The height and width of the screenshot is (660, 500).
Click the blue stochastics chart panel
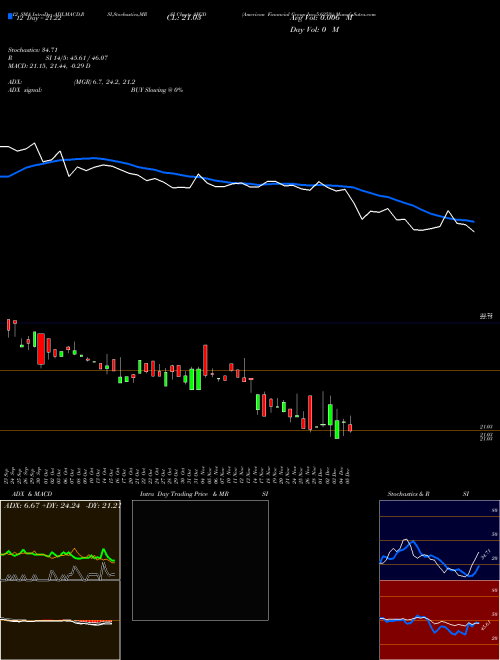(439, 540)
